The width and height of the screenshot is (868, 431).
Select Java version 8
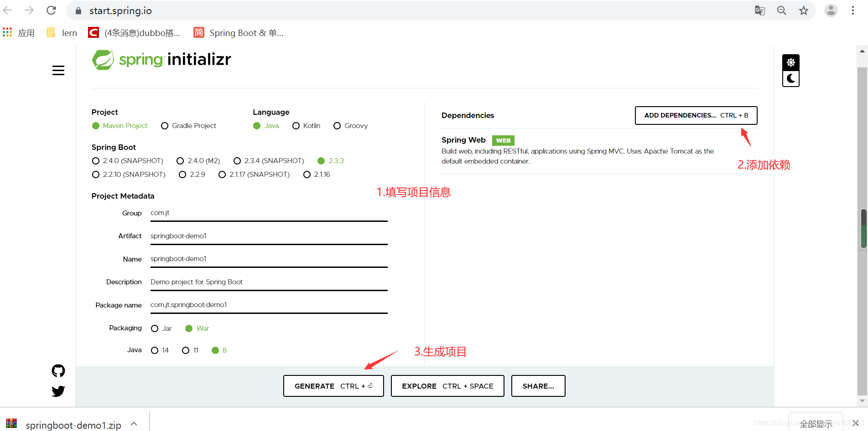click(219, 350)
